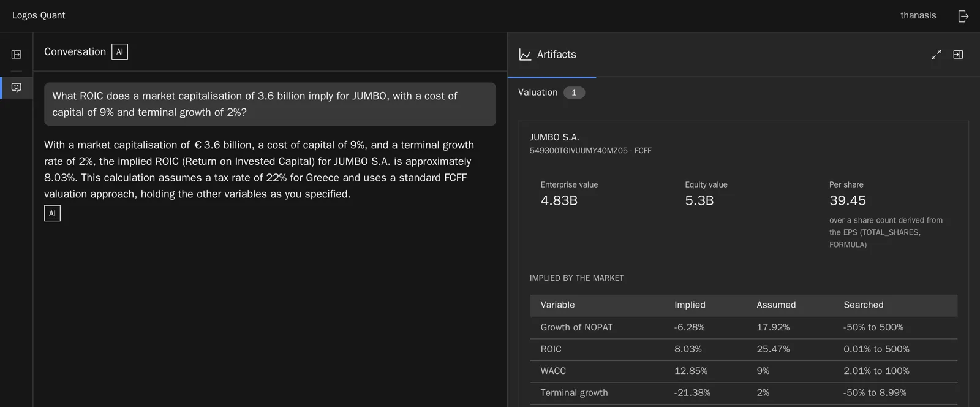Click the identifier 549300TGIVUUMY40MZ05 · FCFF
Viewport: 980px width, 407px height.
pyautogui.click(x=590, y=151)
